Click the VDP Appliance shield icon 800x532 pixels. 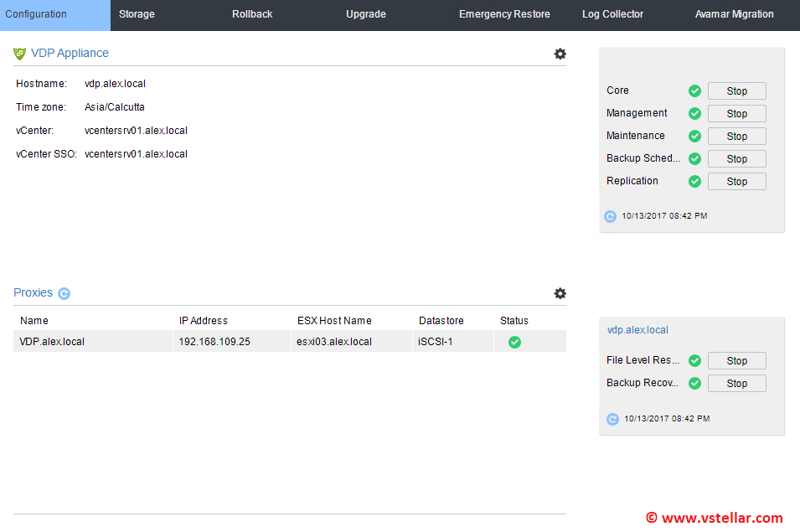click(20, 54)
